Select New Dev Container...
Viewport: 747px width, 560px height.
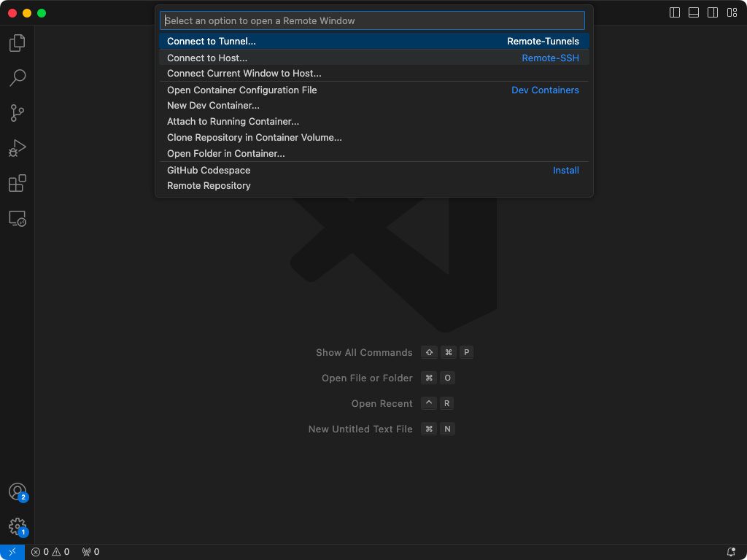tap(374, 105)
